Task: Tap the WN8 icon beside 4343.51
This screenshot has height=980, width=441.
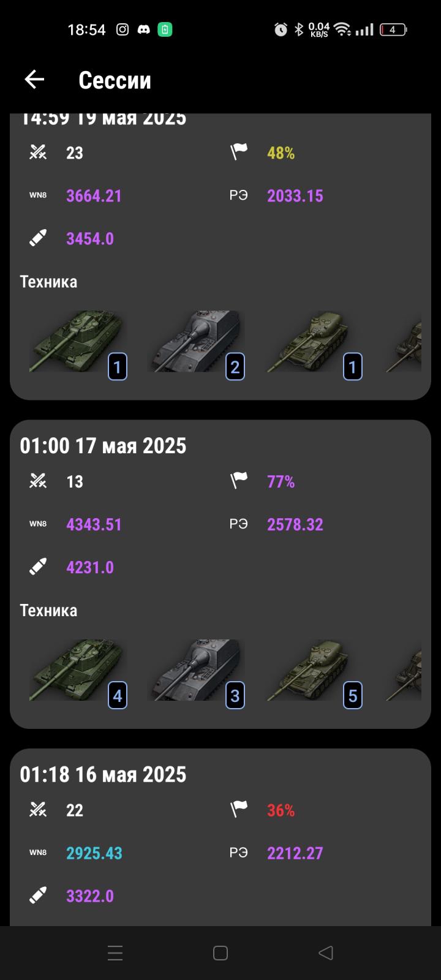Action: coord(38,524)
